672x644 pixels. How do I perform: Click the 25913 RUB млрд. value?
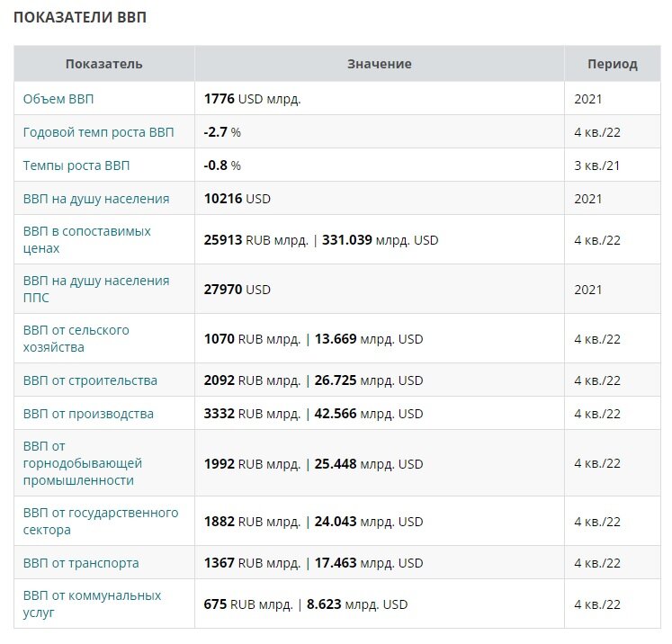coord(256,240)
